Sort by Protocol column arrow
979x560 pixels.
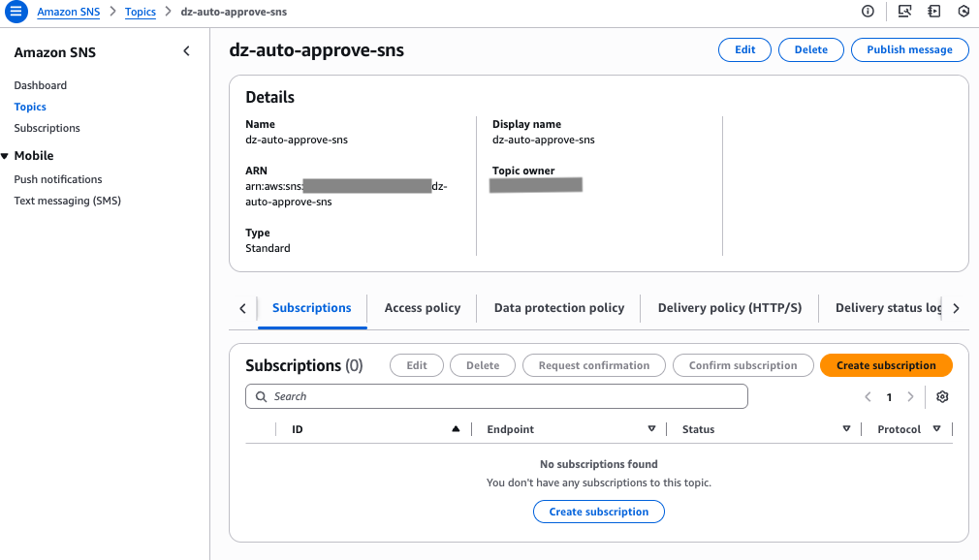(936, 429)
